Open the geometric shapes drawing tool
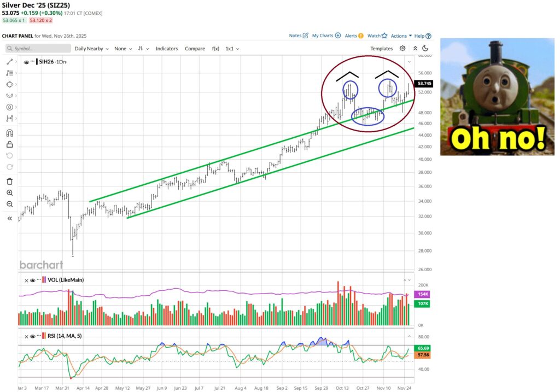Screen dimensions: 560x392 [9, 84]
